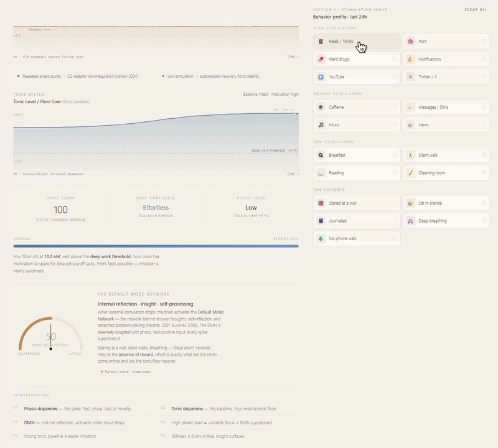This screenshot has height=448, width=498.
Task: Click the Reels / TikTok phone icon
Action: pyautogui.click(x=321, y=42)
